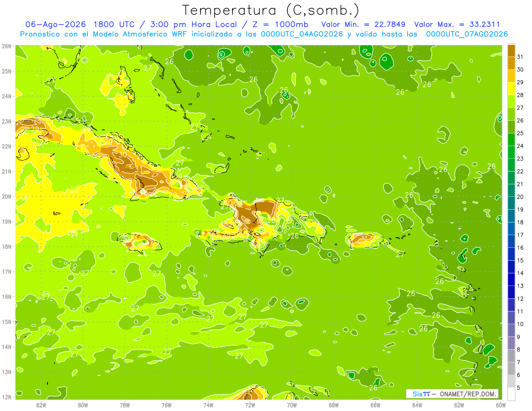Click the '72W' longitude axis label
This screenshot has height=411, width=532.
pyautogui.click(x=250, y=405)
